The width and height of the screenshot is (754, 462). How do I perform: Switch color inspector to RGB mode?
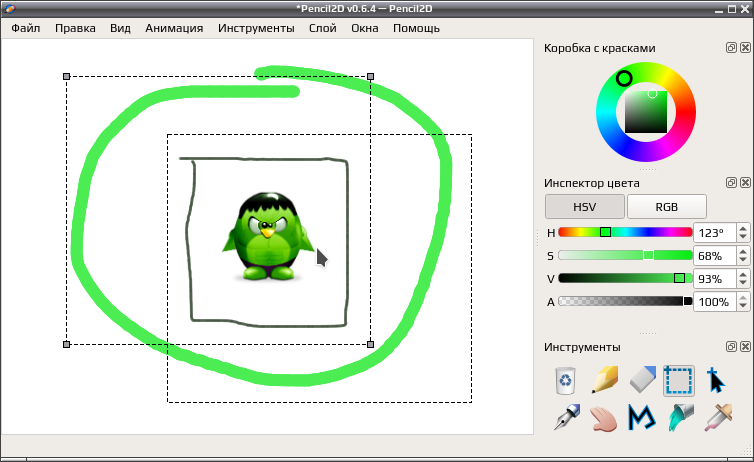(666, 207)
